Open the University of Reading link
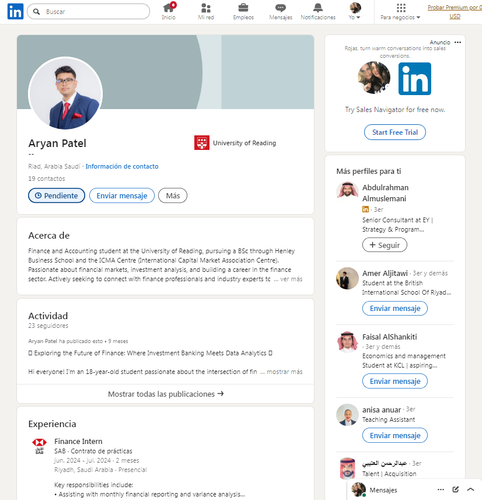The height and width of the screenshot is (500, 482). (x=244, y=143)
